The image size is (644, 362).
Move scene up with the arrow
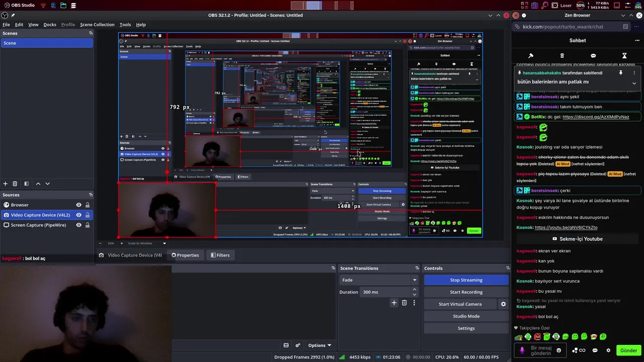pyautogui.click(x=38, y=184)
